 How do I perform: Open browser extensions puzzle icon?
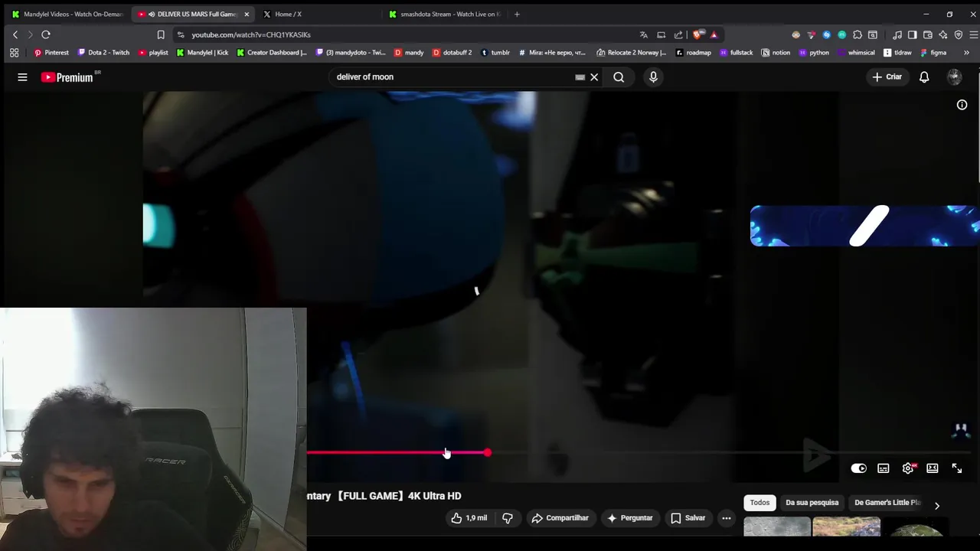point(857,34)
